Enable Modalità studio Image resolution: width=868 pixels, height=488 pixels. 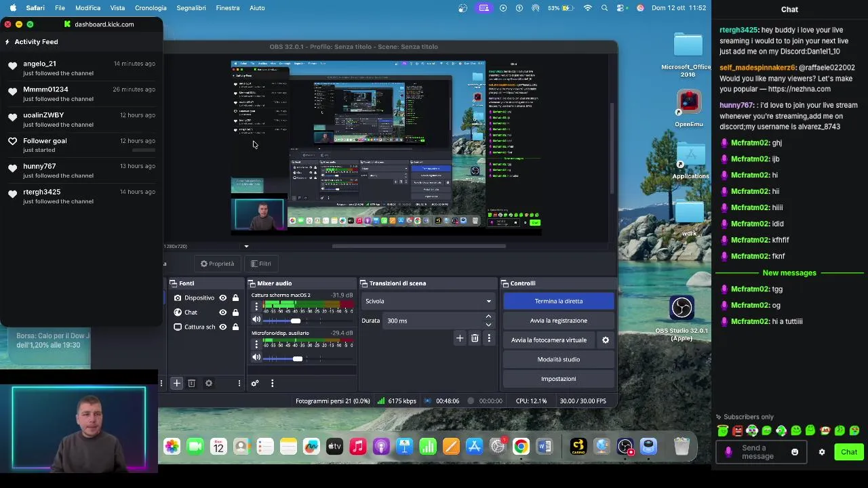[x=559, y=359]
